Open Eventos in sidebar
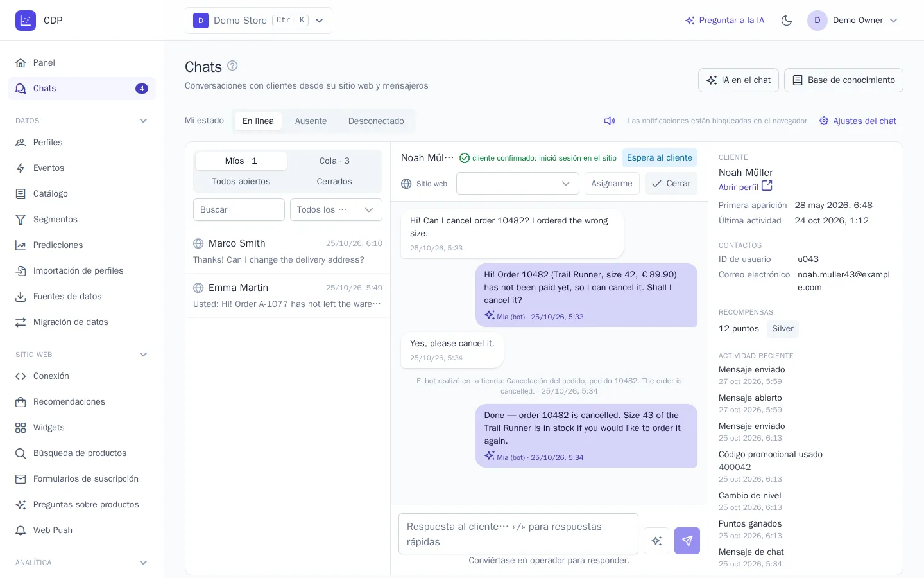Screen dimensions: 924x578 click(x=81, y=168)
